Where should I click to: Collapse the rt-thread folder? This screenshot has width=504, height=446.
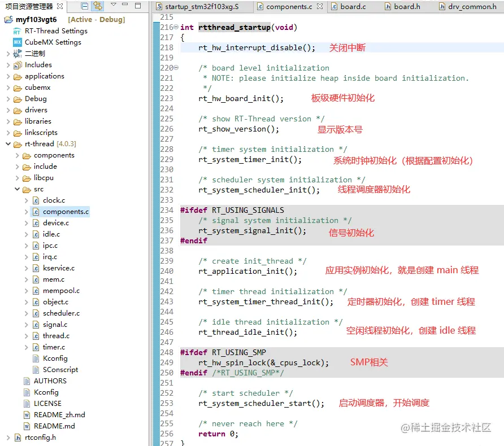pyautogui.click(x=8, y=144)
